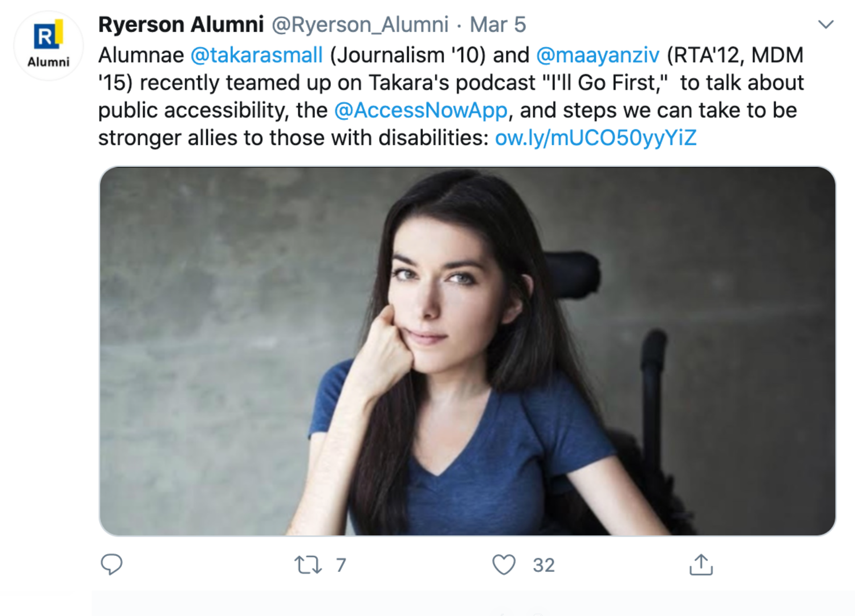Screen dimensions: 855x616
Task: Click the Ryerson Alumni display name
Action: pos(181,24)
